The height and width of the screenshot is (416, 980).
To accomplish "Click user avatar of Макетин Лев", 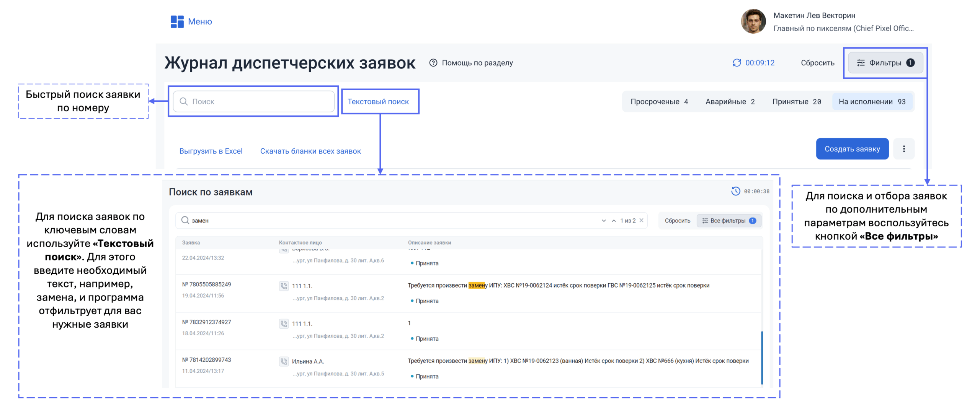I will coord(753,22).
